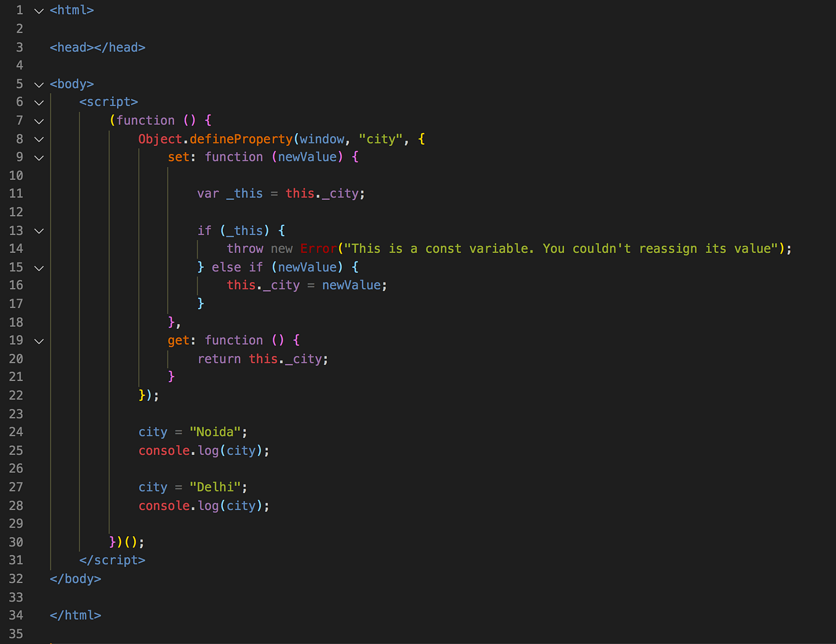Click the var _this declaration
The width and height of the screenshot is (836, 644).
coord(230,194)
